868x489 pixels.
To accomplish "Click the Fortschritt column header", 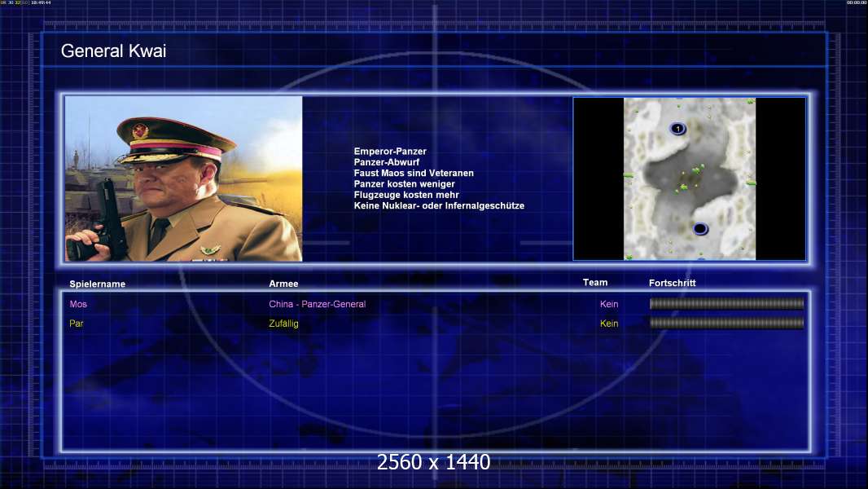I will coord(672,283).
